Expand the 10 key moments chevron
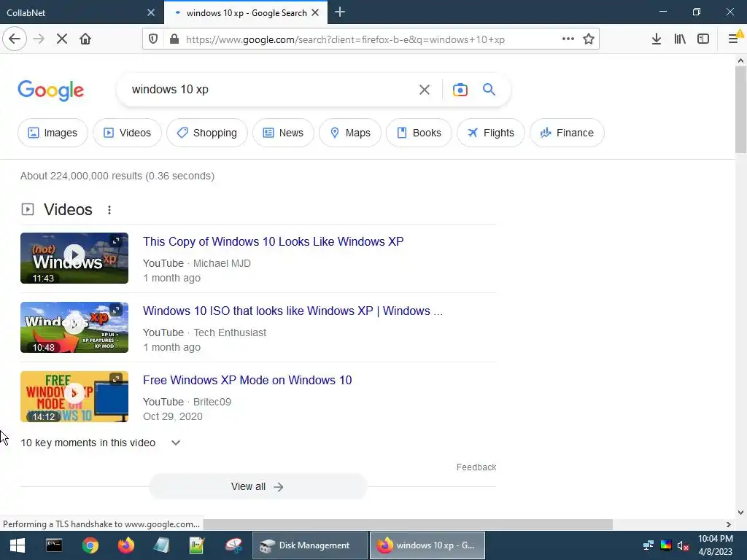The image size is (747, 560). [176, 443]
